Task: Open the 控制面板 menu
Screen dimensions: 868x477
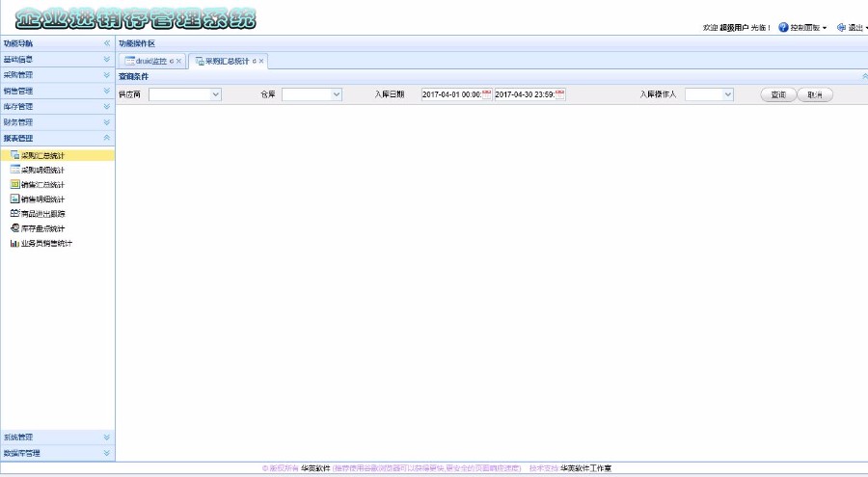Action: pos(807,27)
